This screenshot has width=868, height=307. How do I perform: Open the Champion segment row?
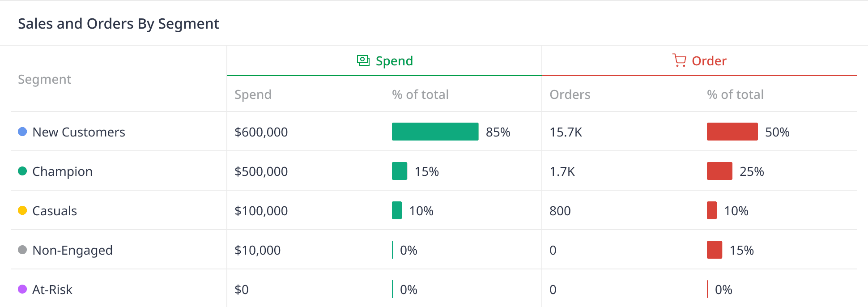pyautogui.click(x=62, y=171)
